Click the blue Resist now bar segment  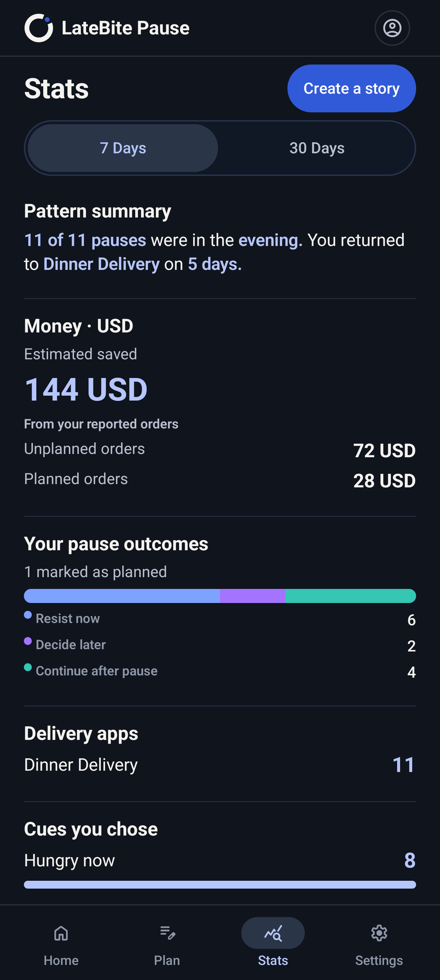click(x=122, y=596)
